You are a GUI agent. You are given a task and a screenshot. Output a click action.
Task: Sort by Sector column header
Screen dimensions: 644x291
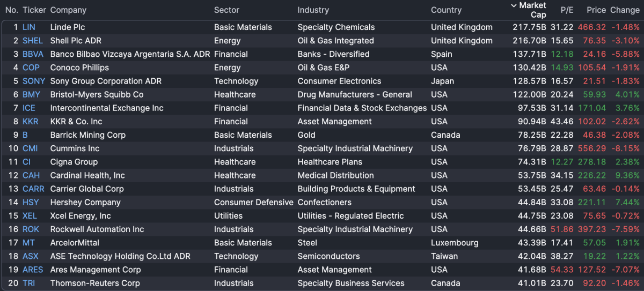click(x=226, y=10)
